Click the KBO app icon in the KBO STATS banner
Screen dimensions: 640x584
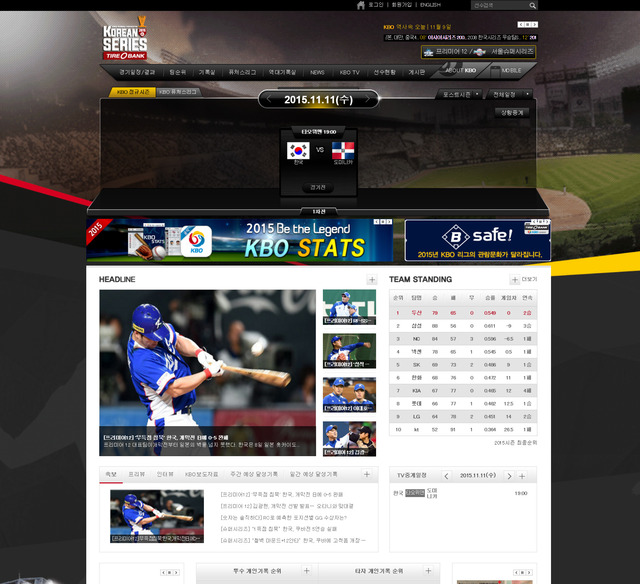196,242
